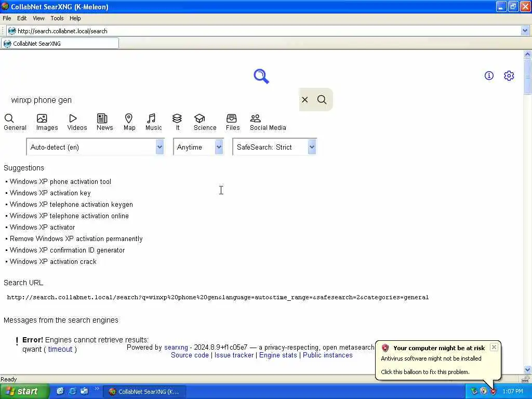Click the first quick launch icon
532x399 pixels.
coord(60,391)
